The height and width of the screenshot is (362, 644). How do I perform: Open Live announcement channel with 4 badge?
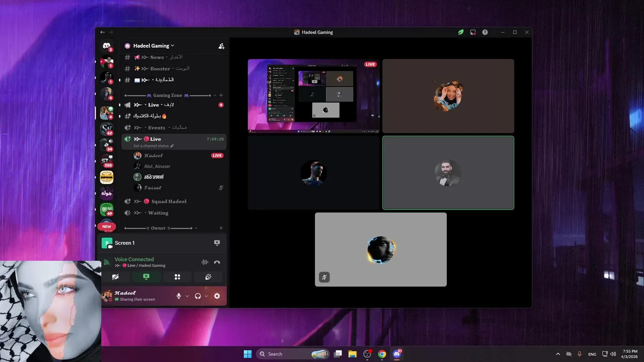(174, 105)
